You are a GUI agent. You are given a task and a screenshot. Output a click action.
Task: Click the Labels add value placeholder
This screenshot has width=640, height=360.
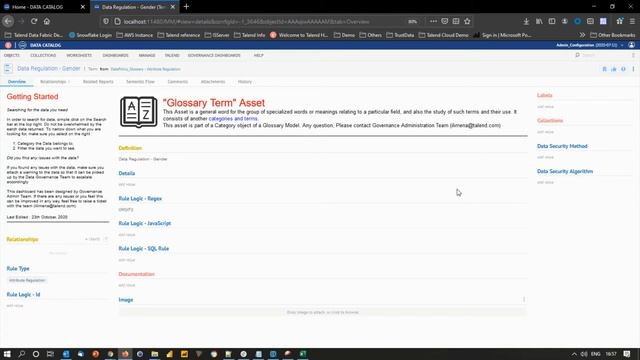(545, 107)
